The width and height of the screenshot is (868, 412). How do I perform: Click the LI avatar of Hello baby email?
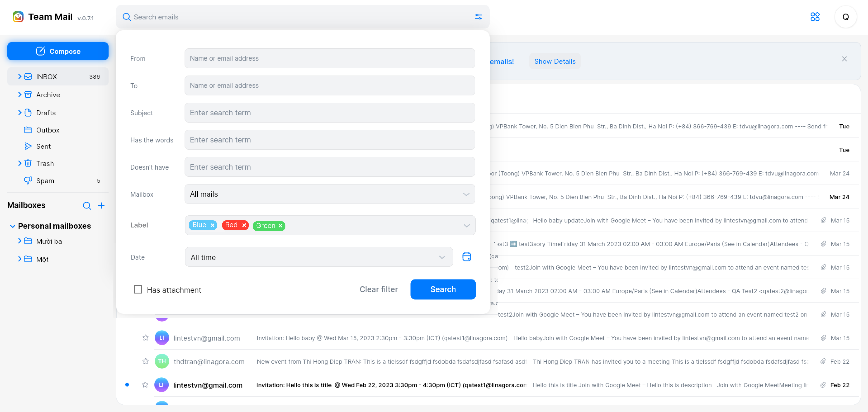[x=162, y=338]
